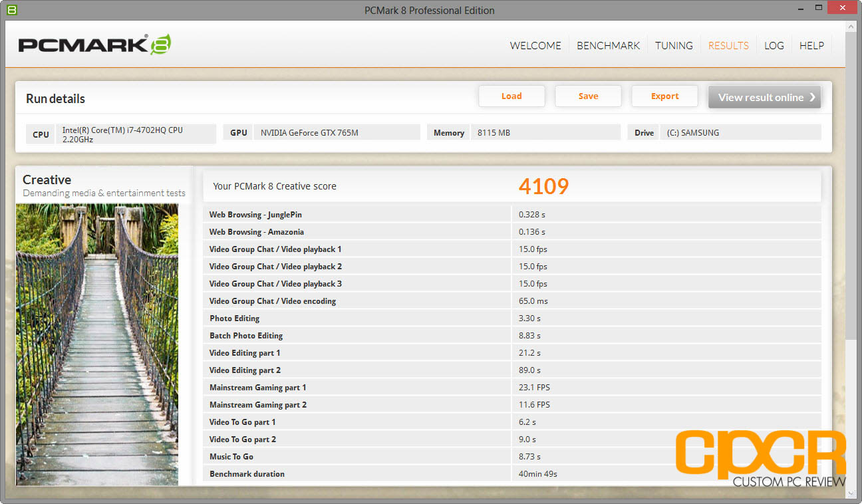Click the 'Run details' heading
The width and height of the screenshot is (862, 504).
coord(55,98)
